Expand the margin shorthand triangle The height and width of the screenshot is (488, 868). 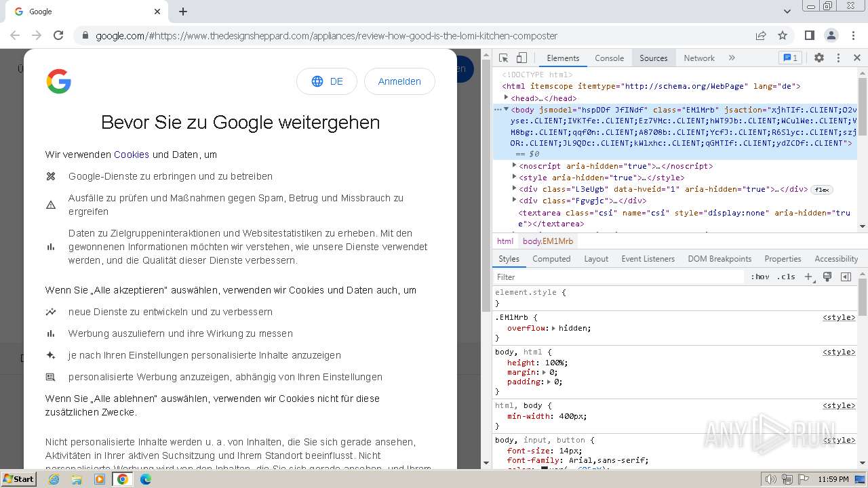tap(544, 372)
